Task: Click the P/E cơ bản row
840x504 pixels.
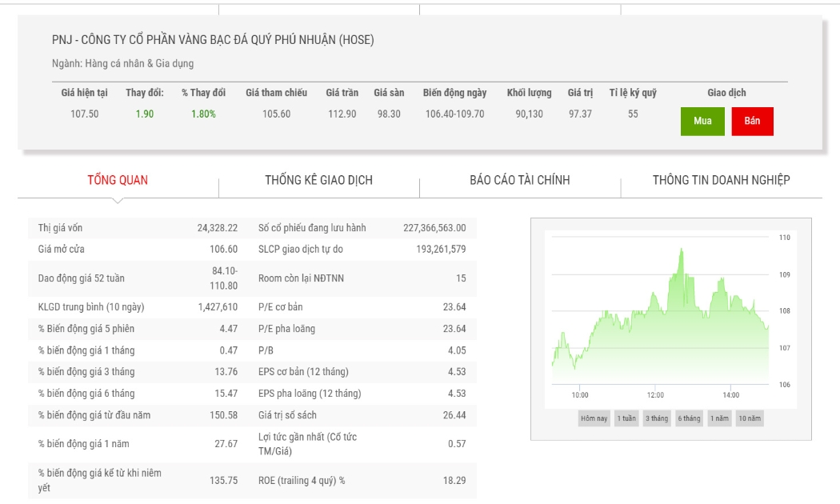Action: click(362, 307)
